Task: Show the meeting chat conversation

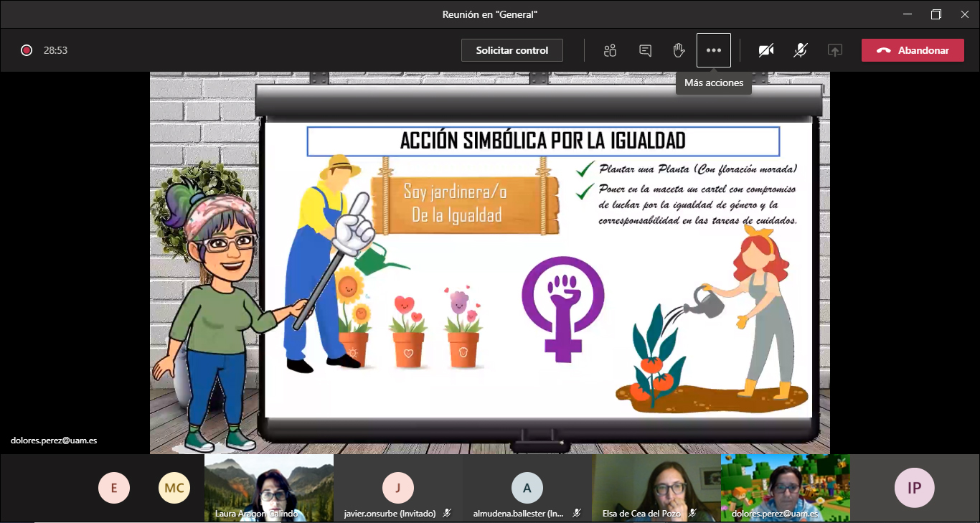Action: (645, 50)
